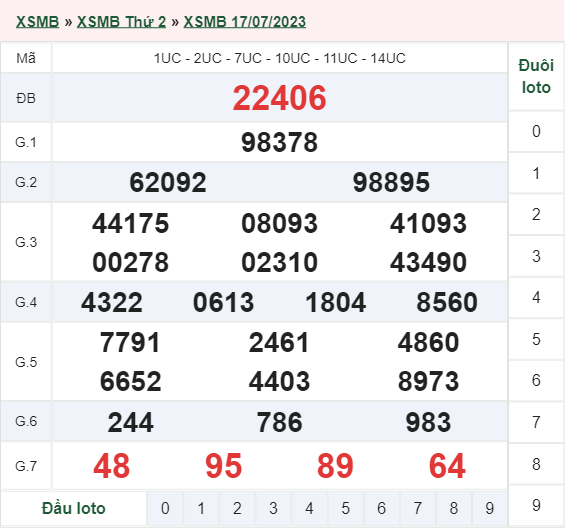Select Đầu loto digit 4
This screenshot has width=565, height=528.
coord(309,508)
